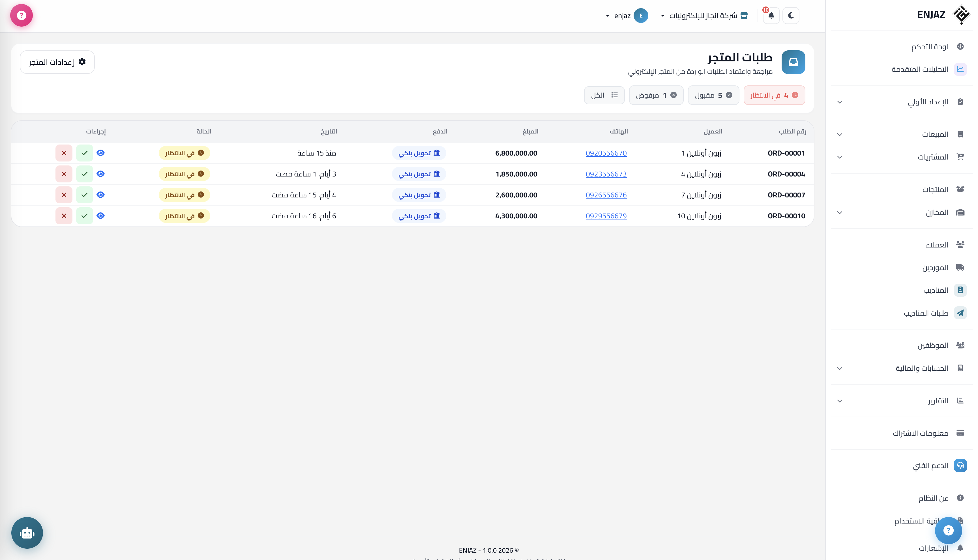
Task: Approve order ORD-00010 with green check
Action: (x=84, y=216)
